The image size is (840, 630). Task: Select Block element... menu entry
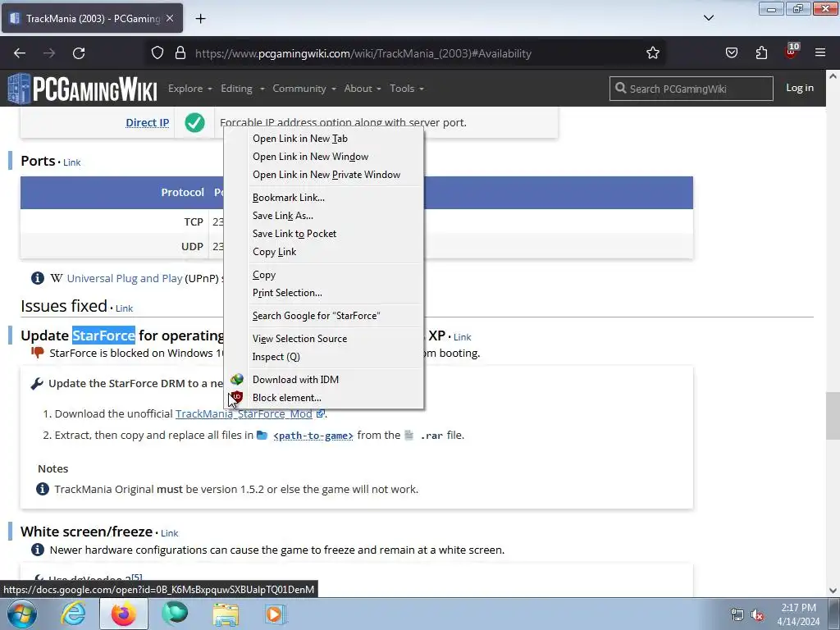(323, 398)
